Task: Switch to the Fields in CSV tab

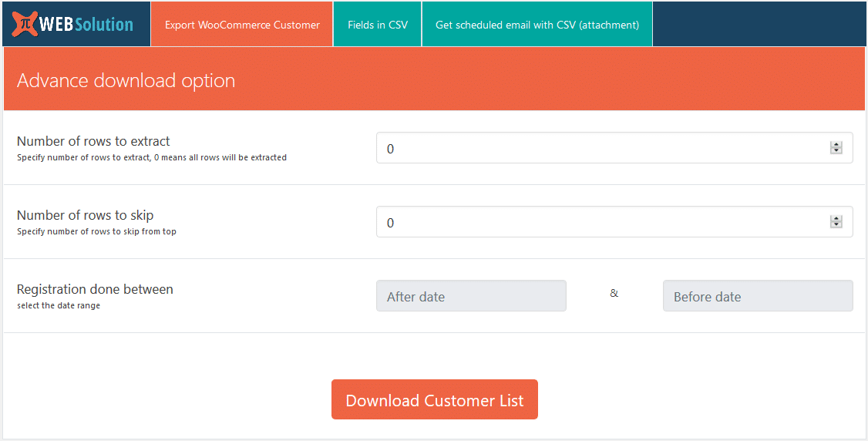Action: (378, 25)
